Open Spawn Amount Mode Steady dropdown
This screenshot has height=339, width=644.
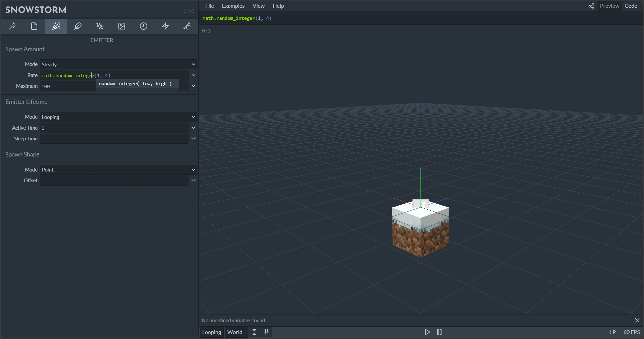118,64
